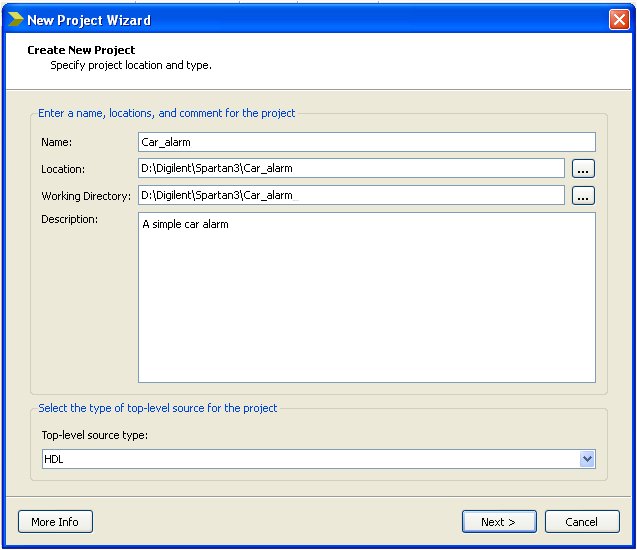This screenshot has width=637, height=550.
Task: Click the "Top-level source type:" label
Action: tap(93, 435)
